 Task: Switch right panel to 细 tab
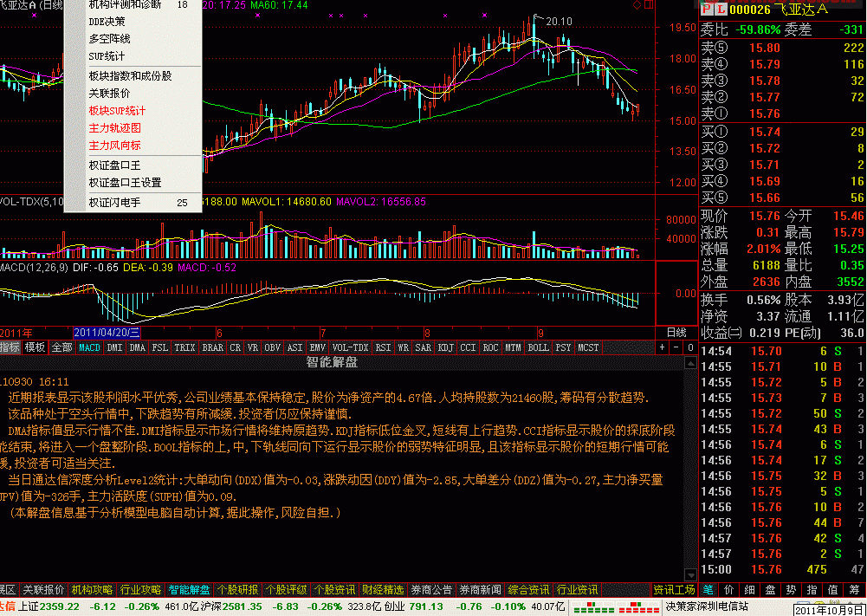coord(751,590)
